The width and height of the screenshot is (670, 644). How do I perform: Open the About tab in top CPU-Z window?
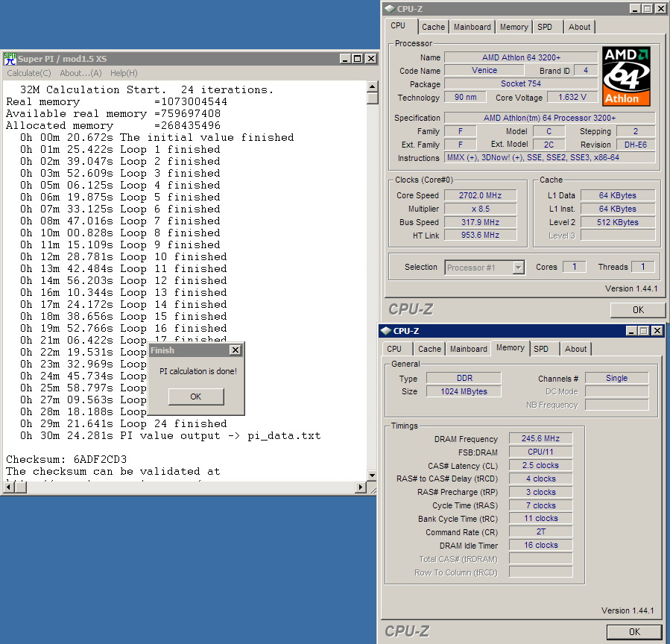(x=579, y=27)
